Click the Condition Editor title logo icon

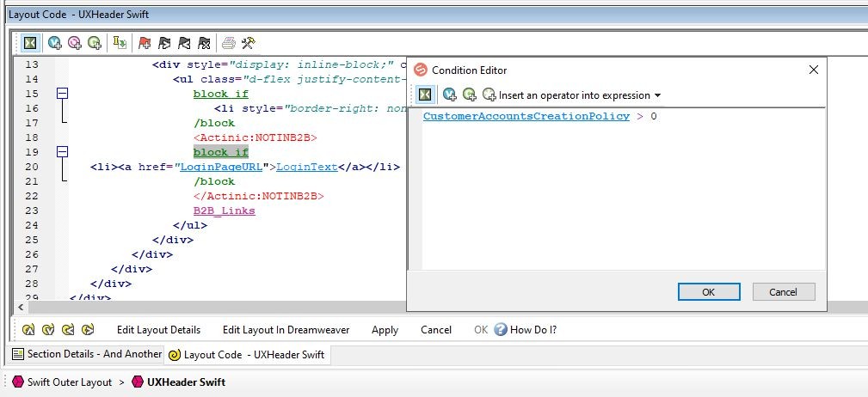(421, 70)
